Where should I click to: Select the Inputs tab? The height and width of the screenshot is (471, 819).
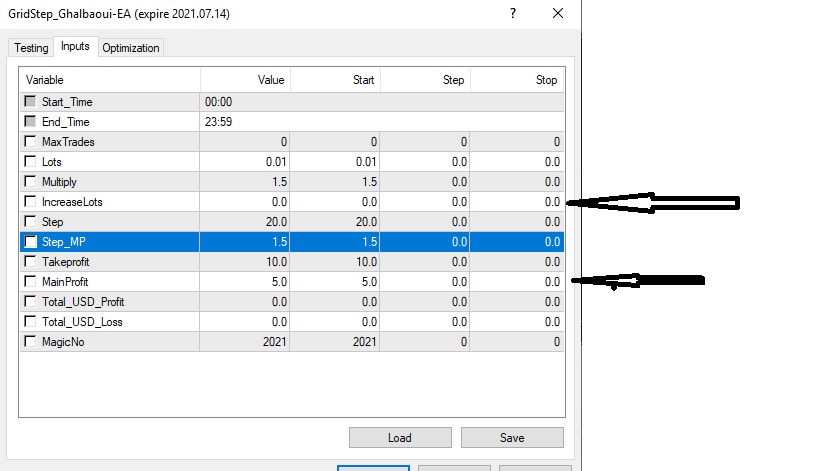[x=75, y=47]
